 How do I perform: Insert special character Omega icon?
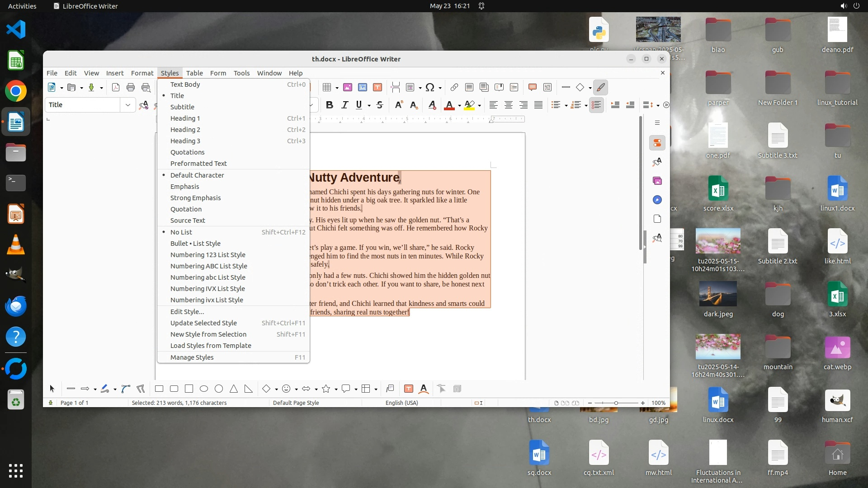pos(430,87)
